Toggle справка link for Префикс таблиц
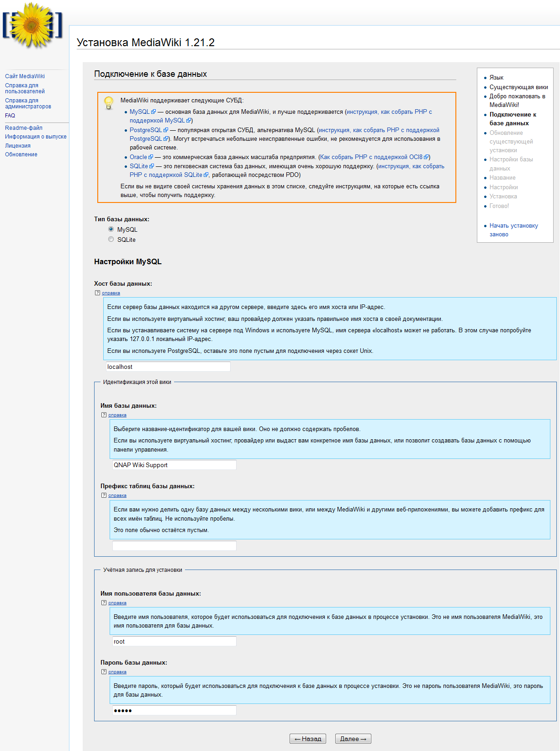This screenshot has width=560, height=751. point(117,495)
